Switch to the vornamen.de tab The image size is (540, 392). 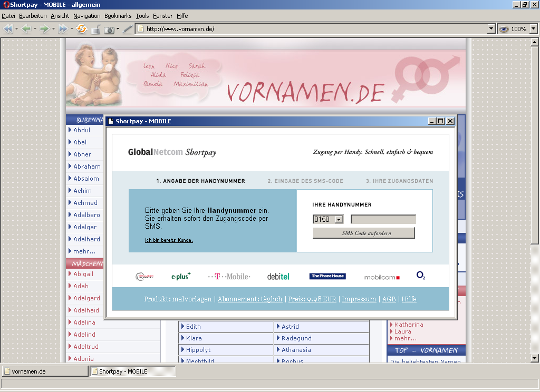coord(45,371)
